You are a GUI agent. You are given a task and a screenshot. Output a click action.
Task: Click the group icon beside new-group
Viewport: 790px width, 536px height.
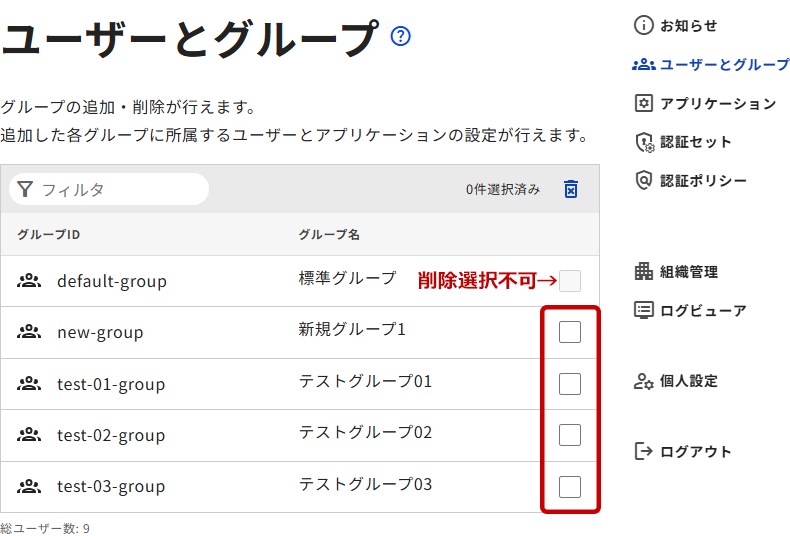coord(28,332)
